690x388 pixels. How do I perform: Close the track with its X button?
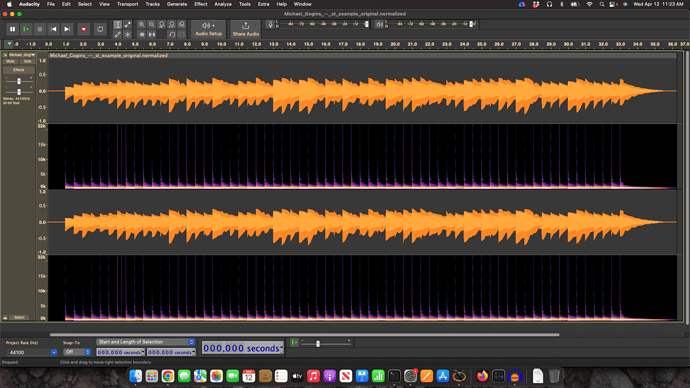tap(5, 55)
